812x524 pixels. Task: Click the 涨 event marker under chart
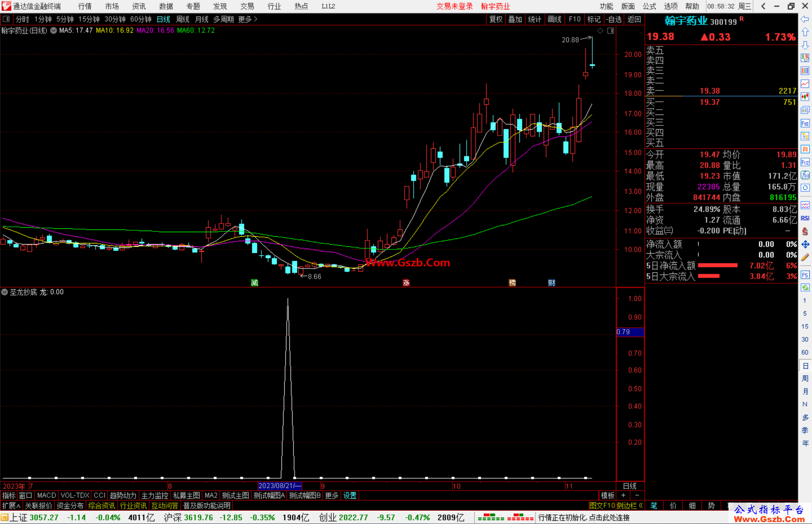point(406,283)
